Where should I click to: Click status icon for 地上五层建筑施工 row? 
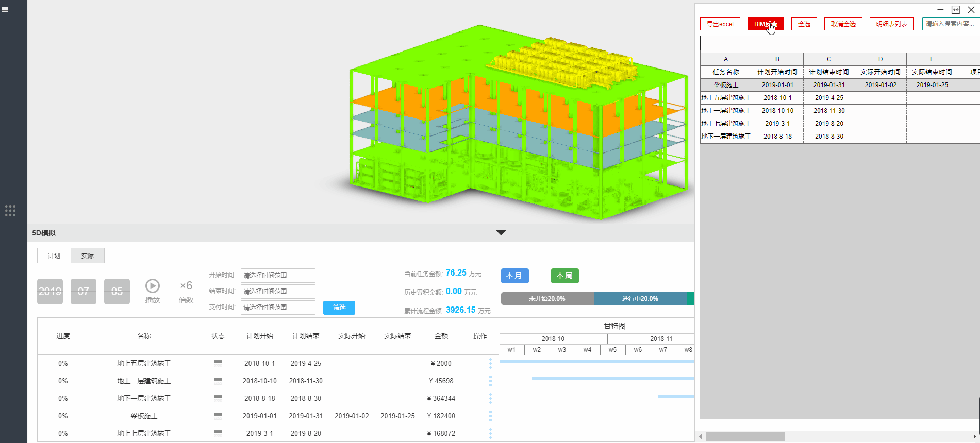218,364
